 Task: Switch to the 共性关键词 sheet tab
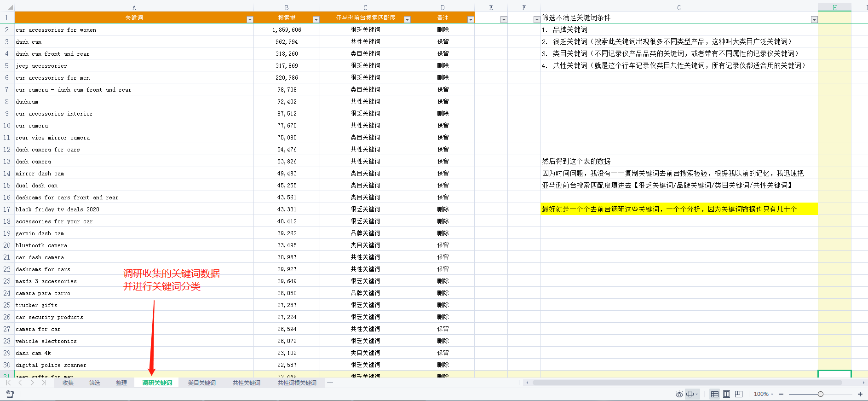pyautogui.click(x=246, y=383)
